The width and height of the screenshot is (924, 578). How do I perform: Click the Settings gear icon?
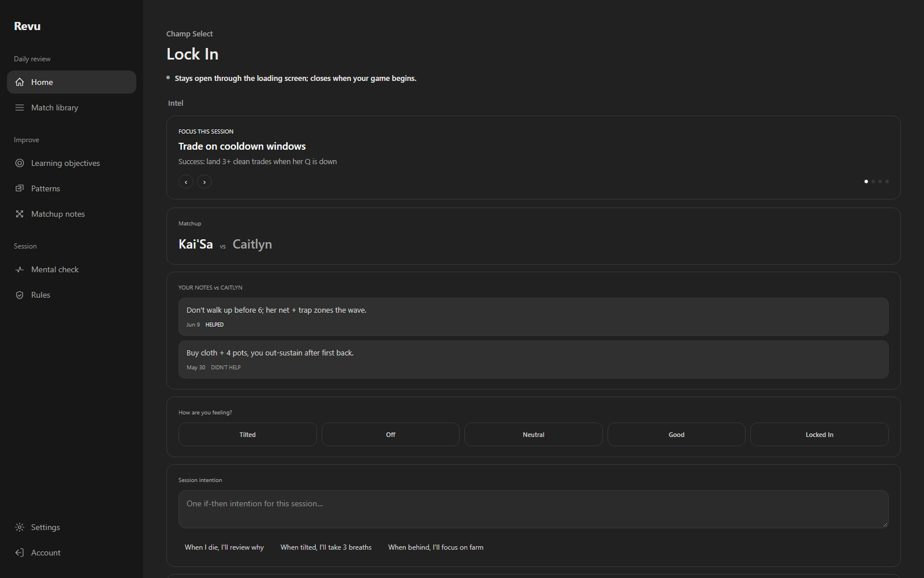tap(20, 527)
